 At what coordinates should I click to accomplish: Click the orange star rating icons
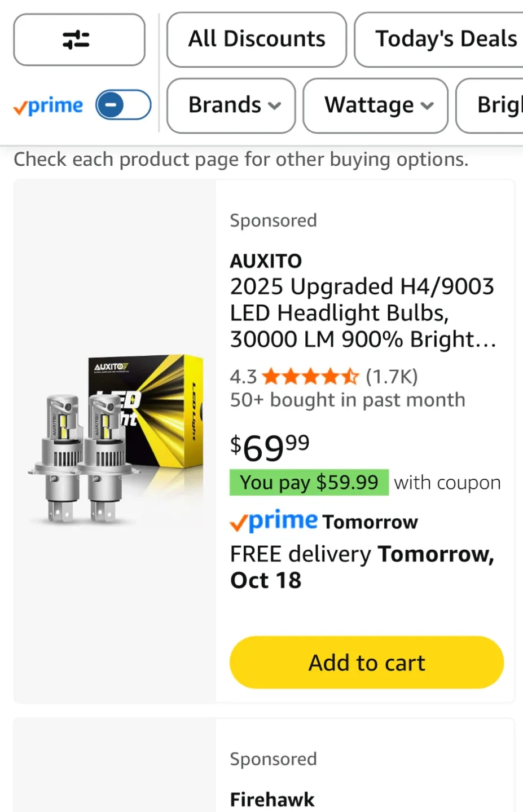(x=310, y=377)
